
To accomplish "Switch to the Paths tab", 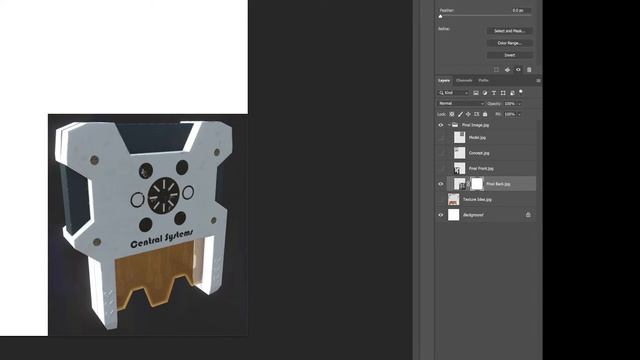I will (483, 80).
